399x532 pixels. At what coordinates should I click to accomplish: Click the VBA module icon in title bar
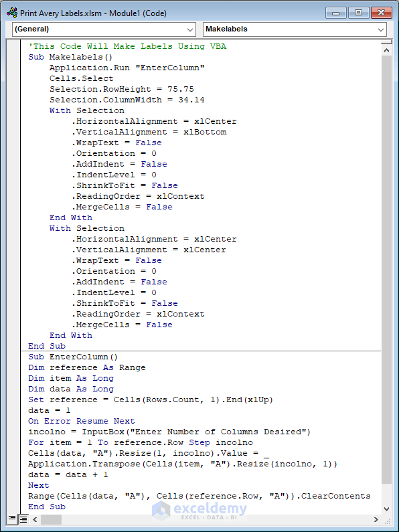point(12,13)
